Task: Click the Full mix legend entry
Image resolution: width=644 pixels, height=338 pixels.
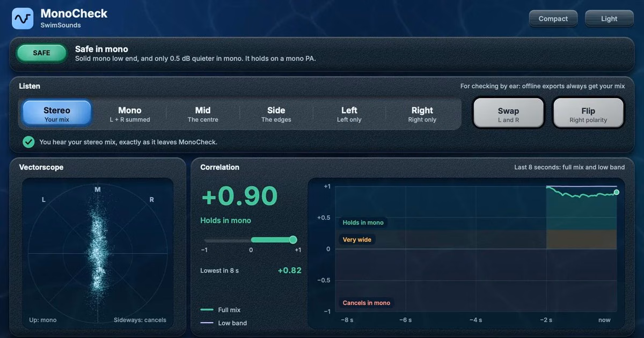Action: click(220, 310)
